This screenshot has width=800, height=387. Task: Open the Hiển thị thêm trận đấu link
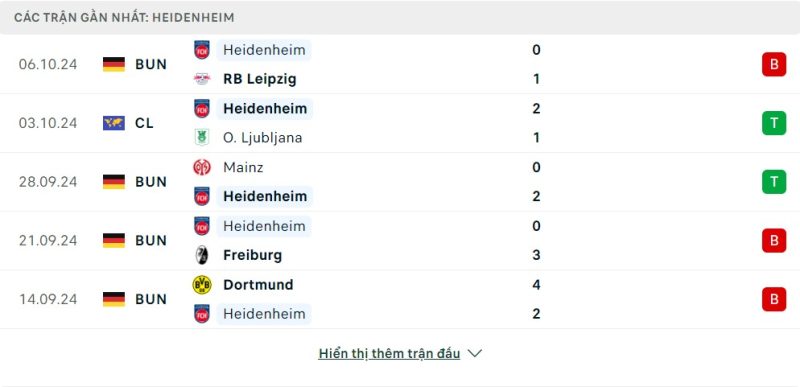pos(389,353)
